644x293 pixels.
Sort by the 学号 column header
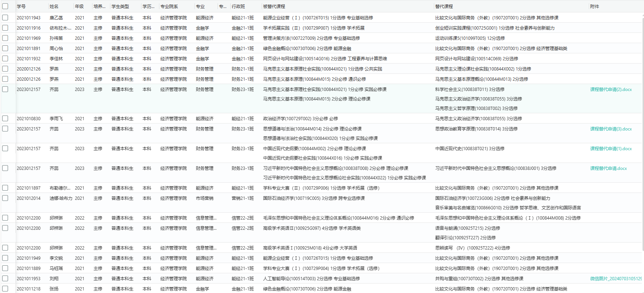[21, 7]
